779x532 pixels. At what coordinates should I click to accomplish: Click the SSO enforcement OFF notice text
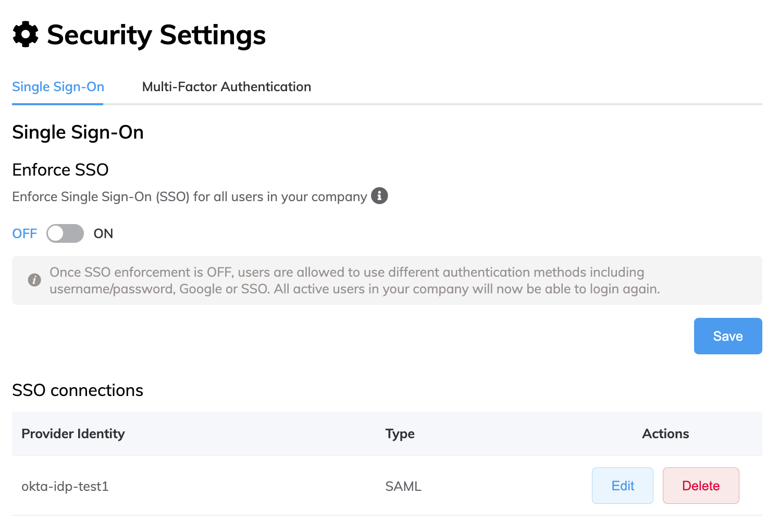pyautogui.click(x=354, y=280)
